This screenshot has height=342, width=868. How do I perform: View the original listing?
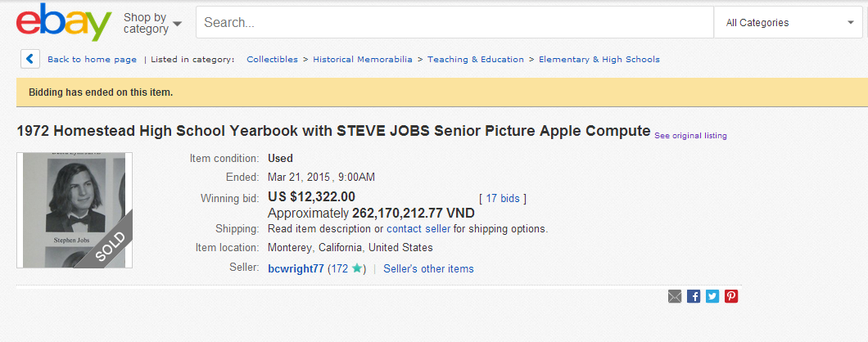tap(690, 136)
